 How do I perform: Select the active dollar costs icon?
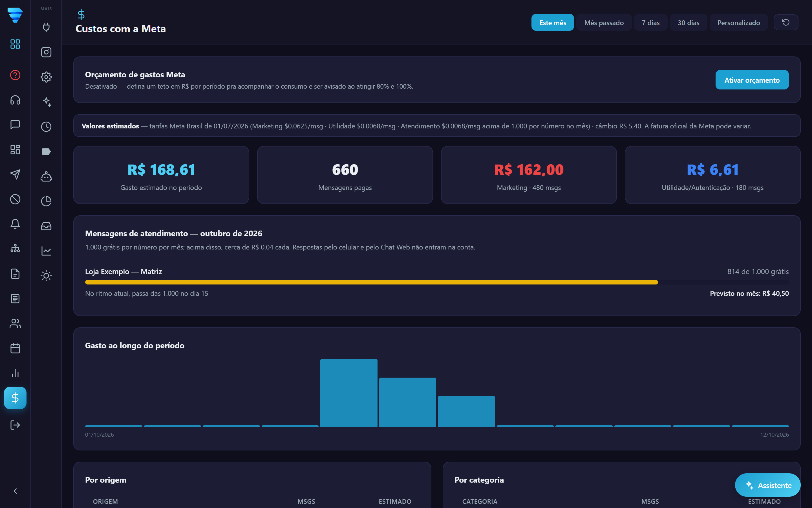[x=15, y=398]
